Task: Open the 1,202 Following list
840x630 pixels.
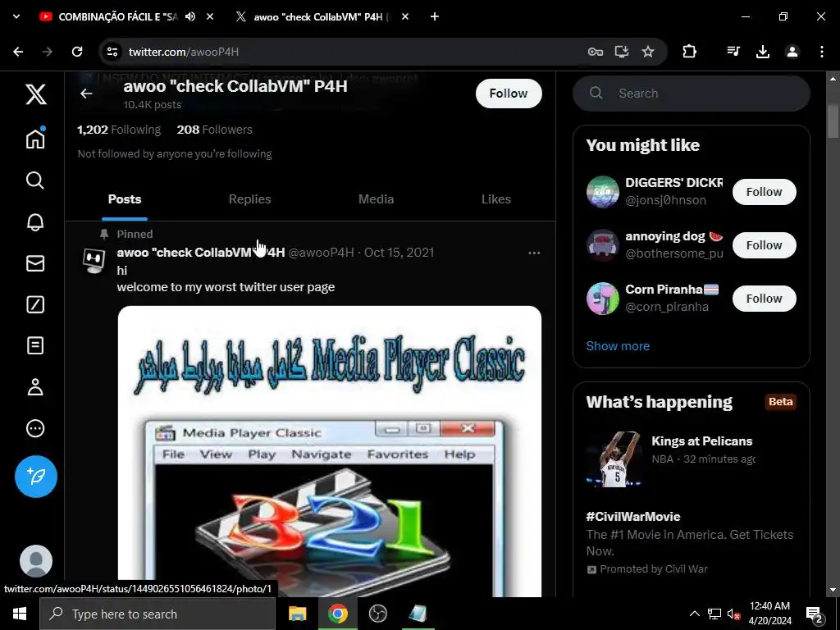Action: pos(119,130)
